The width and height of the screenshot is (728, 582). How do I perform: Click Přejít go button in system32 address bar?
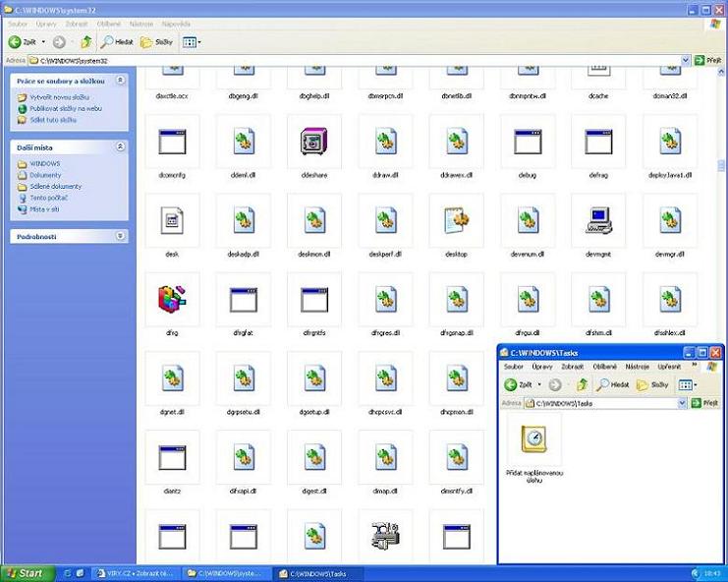709,60
